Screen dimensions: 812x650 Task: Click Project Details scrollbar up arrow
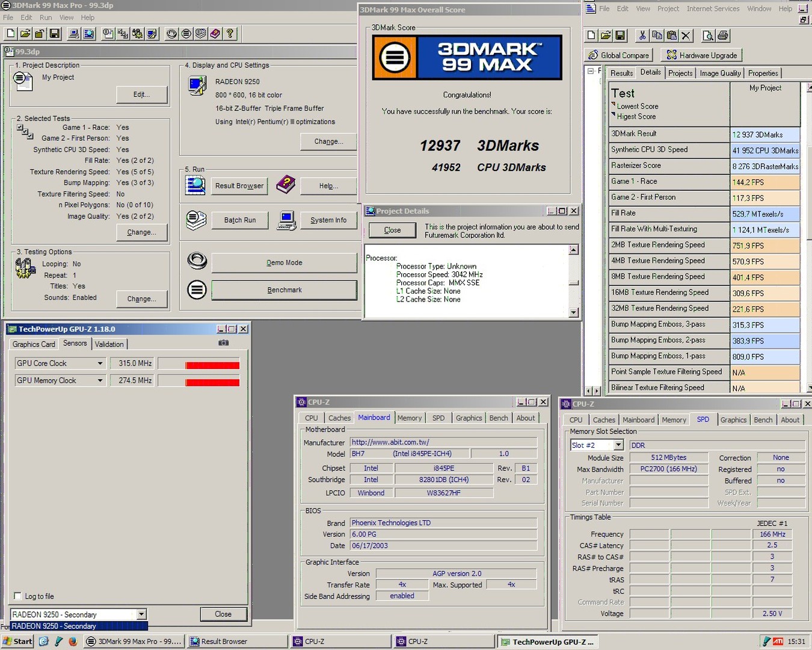573,250
